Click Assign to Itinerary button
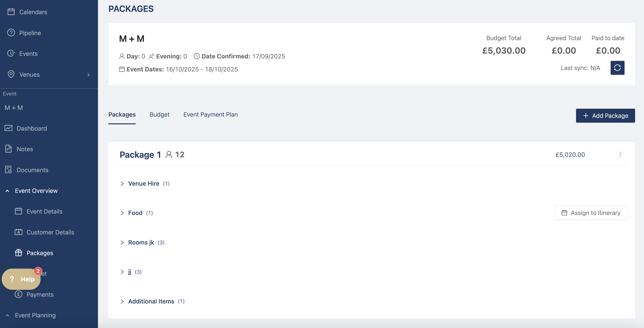 pyautogui.click(x=590, y=213)
